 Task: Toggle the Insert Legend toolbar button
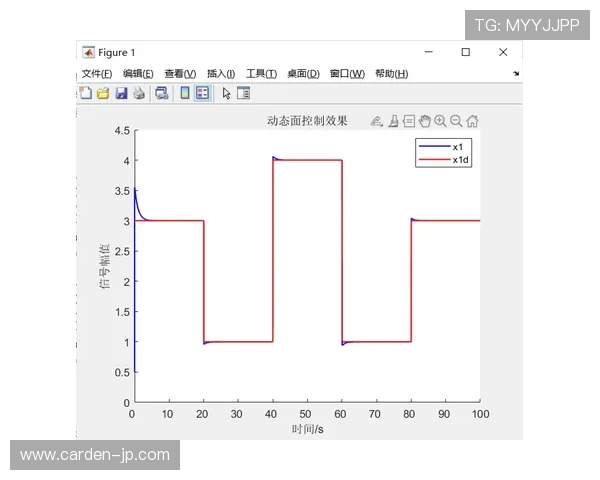point(202,93)
